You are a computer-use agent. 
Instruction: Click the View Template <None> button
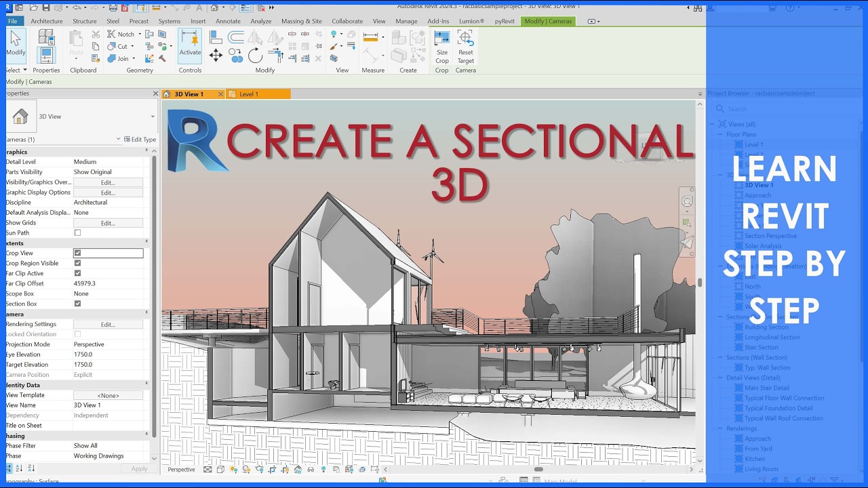pyautogui.click(x=108, y=395)
